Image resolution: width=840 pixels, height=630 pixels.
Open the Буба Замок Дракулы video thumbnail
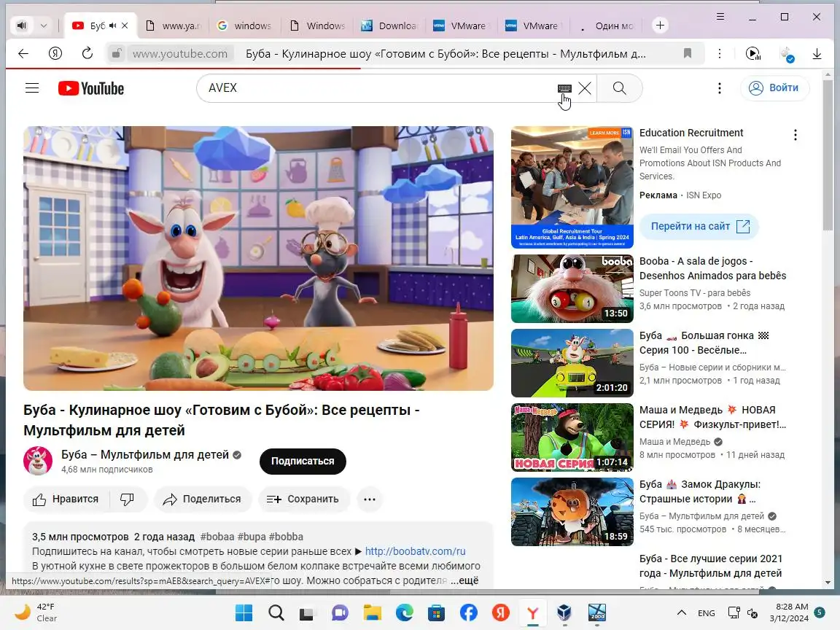(572, 512)
